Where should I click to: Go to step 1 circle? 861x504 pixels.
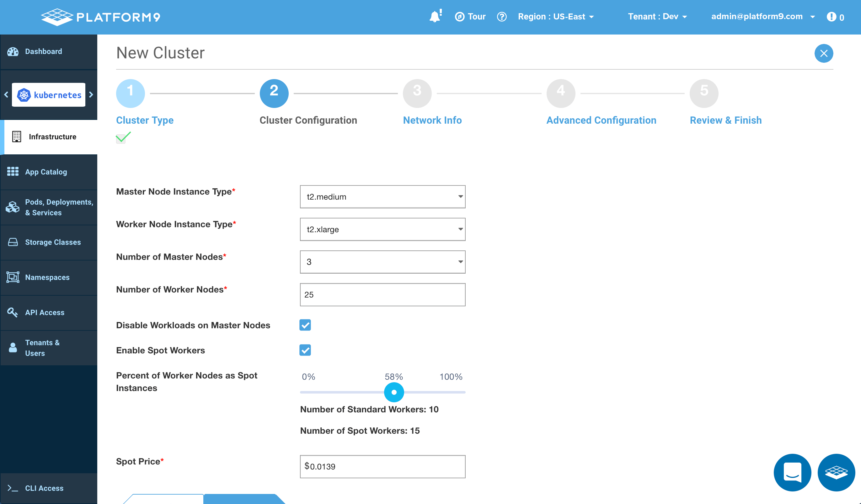(131, 93)
